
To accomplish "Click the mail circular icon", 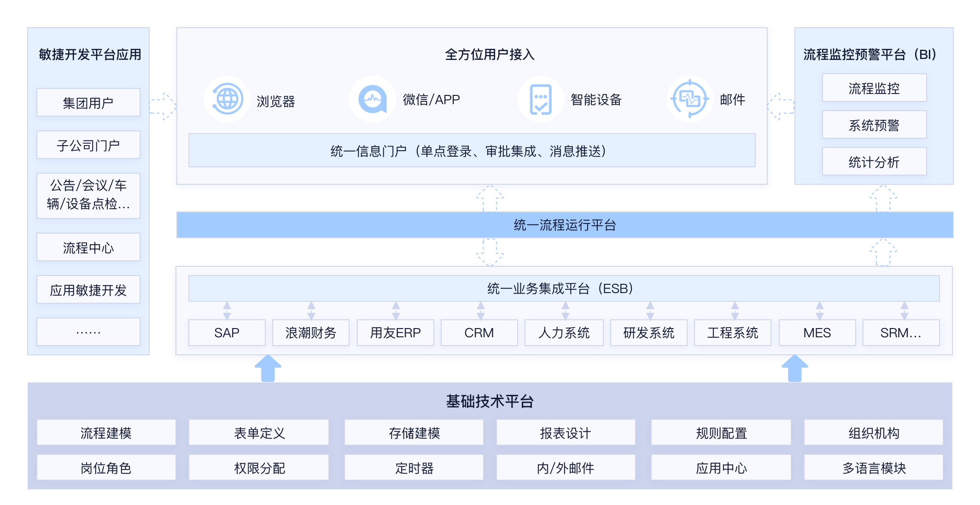I will (690, 99).
